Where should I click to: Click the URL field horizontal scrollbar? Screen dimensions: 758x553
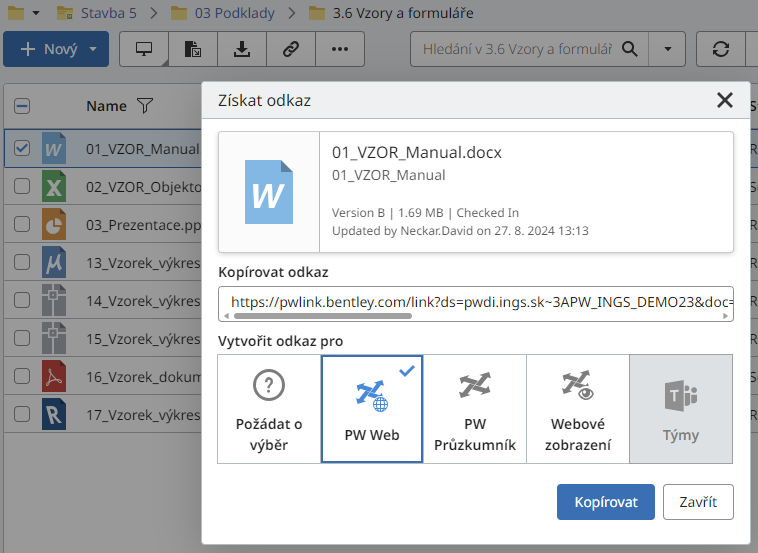pyautogui.click(x=322, y=316)
